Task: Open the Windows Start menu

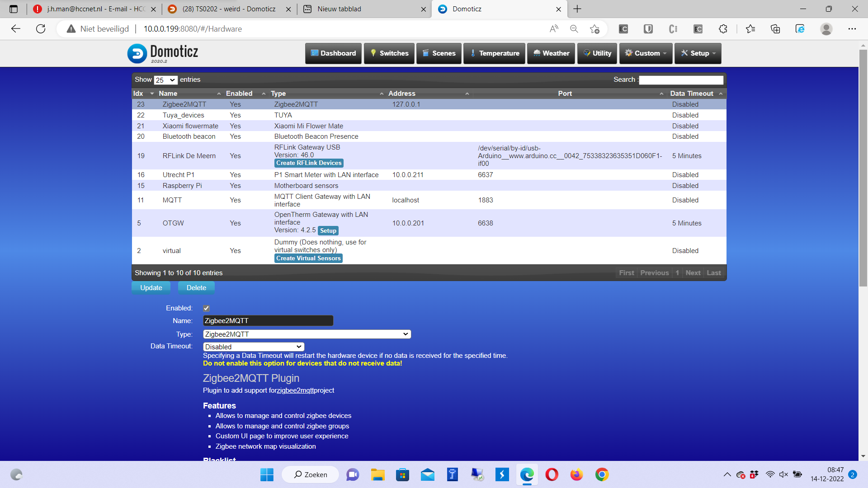Action: click(x=267, y=474)
